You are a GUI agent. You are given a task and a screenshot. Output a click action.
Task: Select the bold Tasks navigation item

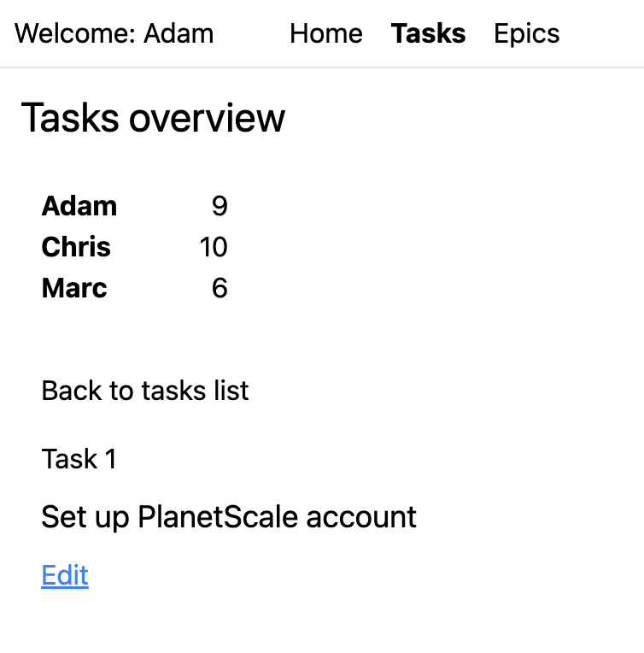(x=428, y=33)
